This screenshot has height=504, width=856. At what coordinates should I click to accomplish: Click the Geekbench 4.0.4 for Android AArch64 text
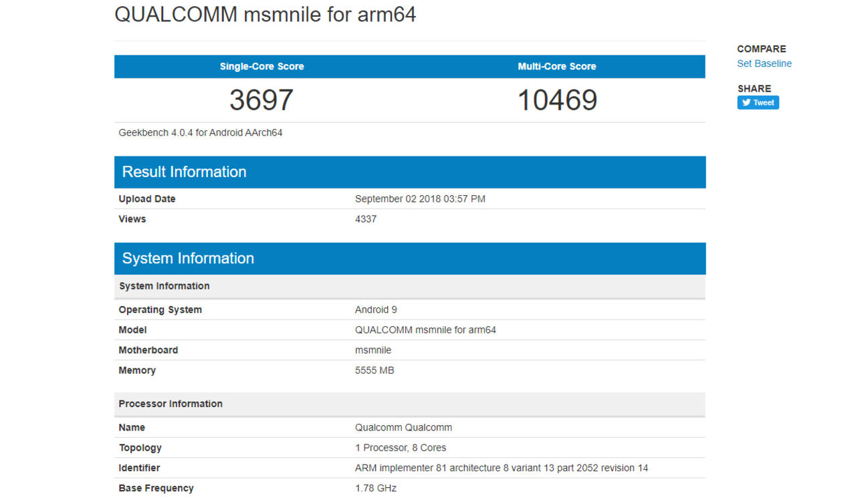pyautogui.click(x=201, y=132)
